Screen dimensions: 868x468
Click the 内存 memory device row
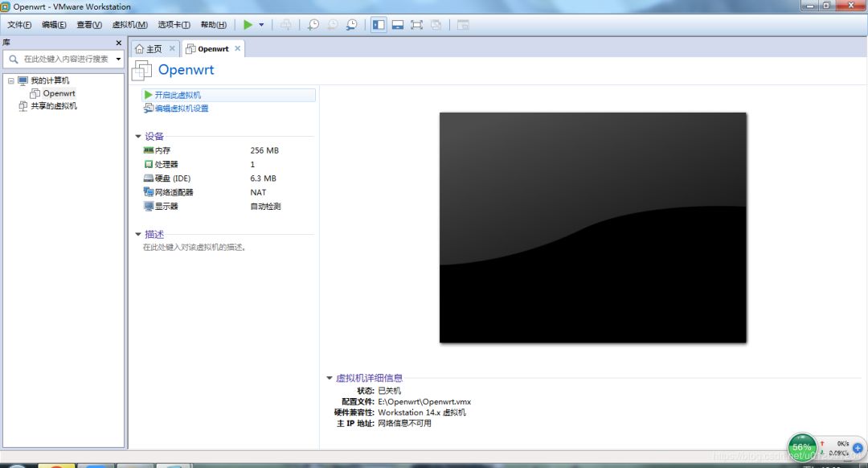pyautogui.click(x=228, y=150)
